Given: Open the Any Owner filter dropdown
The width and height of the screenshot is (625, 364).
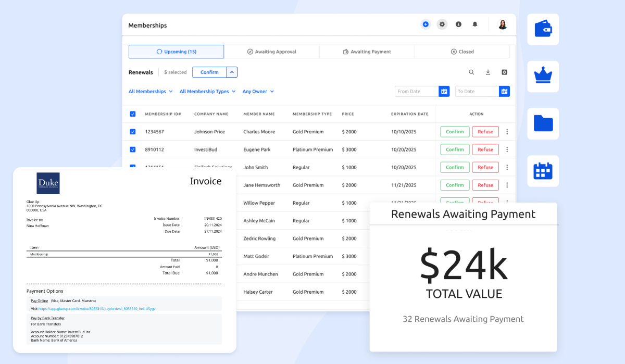Looking at the screenshot, I should pyautogui.click(x=258, y=91).
